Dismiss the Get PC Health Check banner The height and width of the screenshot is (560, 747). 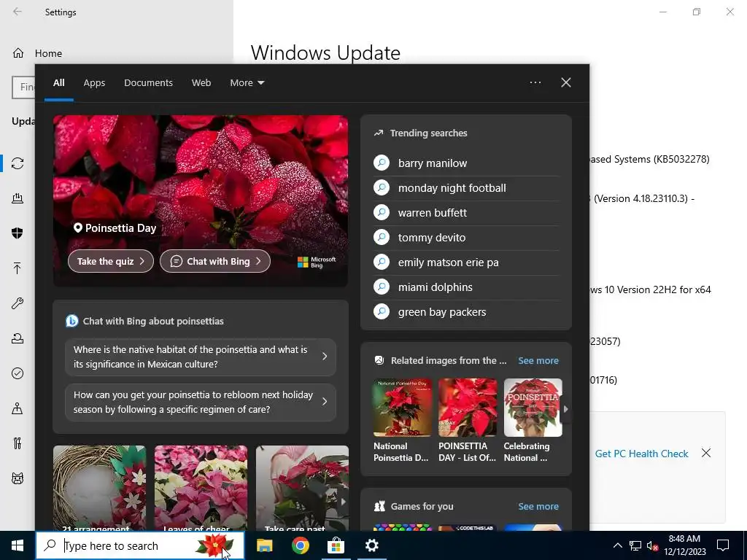(x=706, y=453)
